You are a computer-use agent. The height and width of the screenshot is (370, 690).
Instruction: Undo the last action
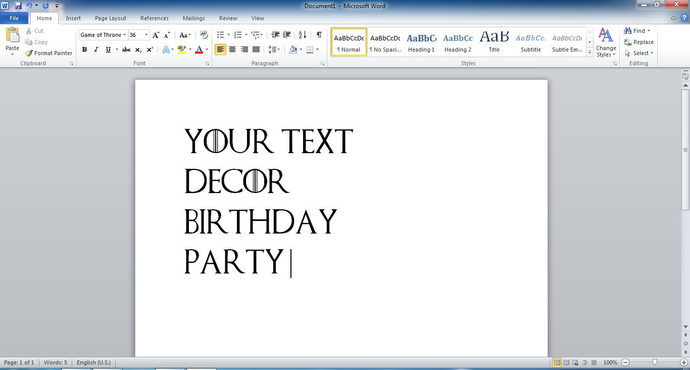pyautogui.click(x=29, y=6)
